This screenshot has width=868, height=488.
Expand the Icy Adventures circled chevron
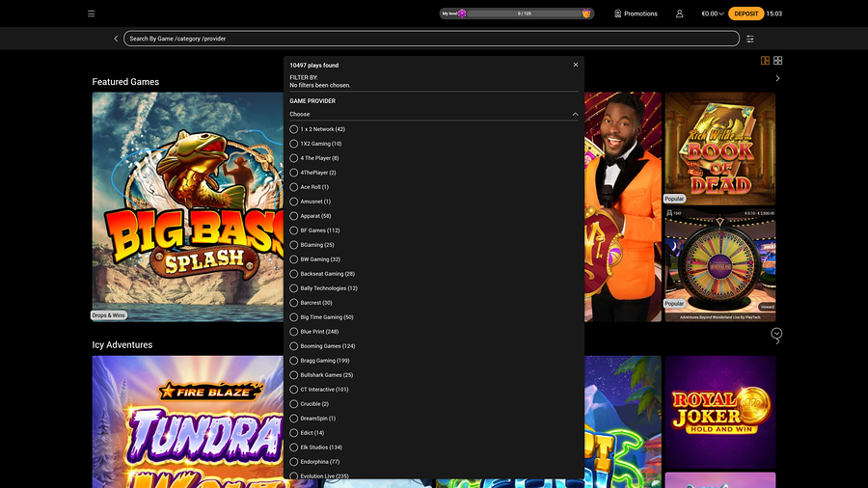tap(776, 334)
